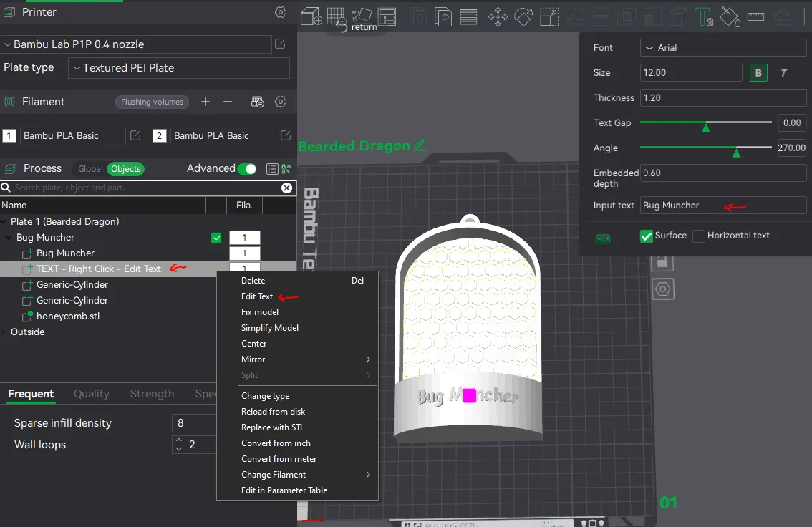Switch to the Quality tab

(x=92, y=394)
